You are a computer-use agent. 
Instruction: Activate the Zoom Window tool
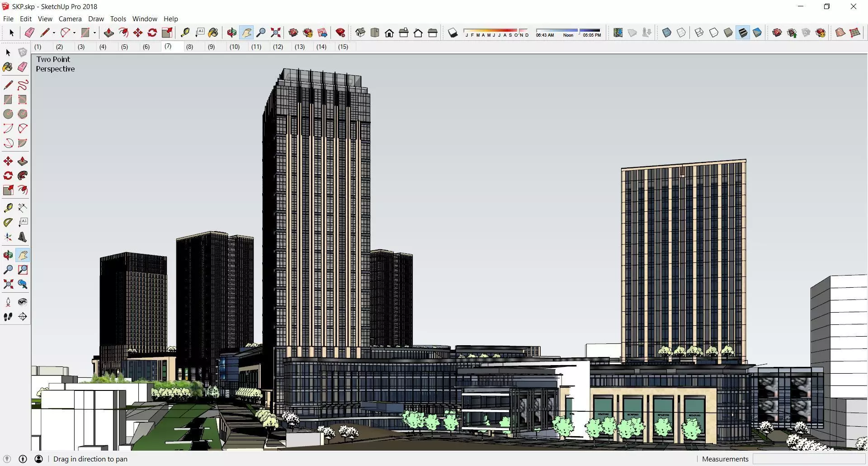click(x=22, y=270)
